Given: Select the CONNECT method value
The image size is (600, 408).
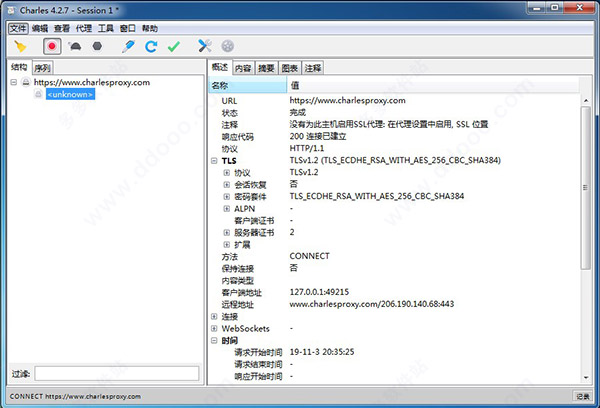Looking at the screenshot, I should click(x=309, y=256).
